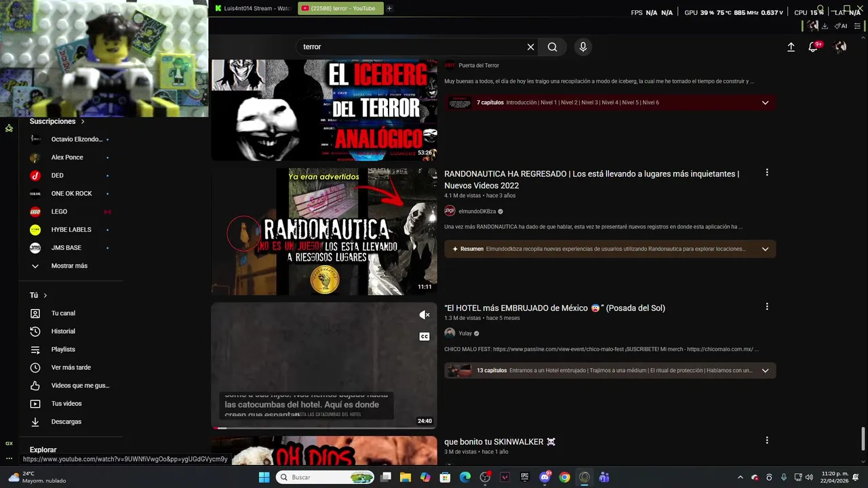Image resolution: width=868 pixels, height=488 pixels.
Task: Open the 'Tú' section header
Action: (x=38, y=296)
